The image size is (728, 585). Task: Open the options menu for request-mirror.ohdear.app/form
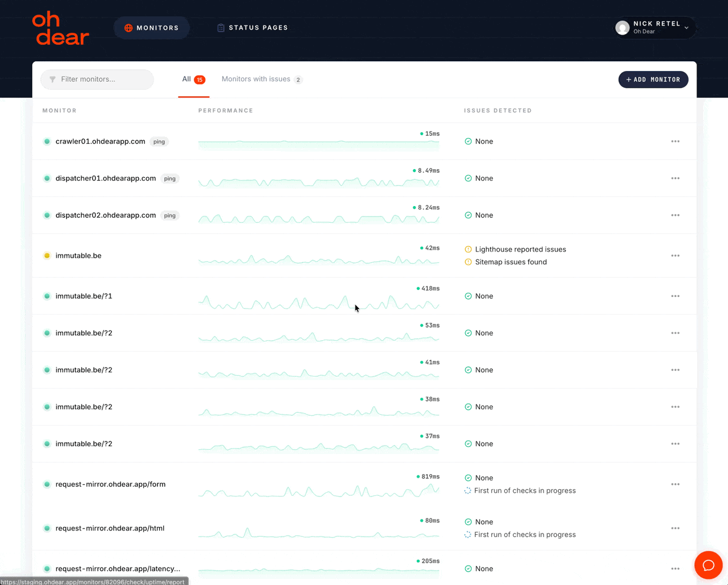point(675,484)
